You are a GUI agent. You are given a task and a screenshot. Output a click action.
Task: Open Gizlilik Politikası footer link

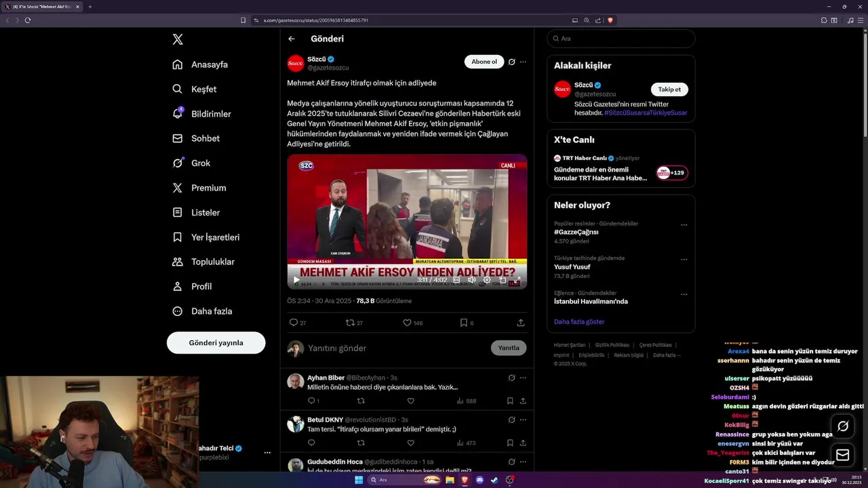[612, 345]
